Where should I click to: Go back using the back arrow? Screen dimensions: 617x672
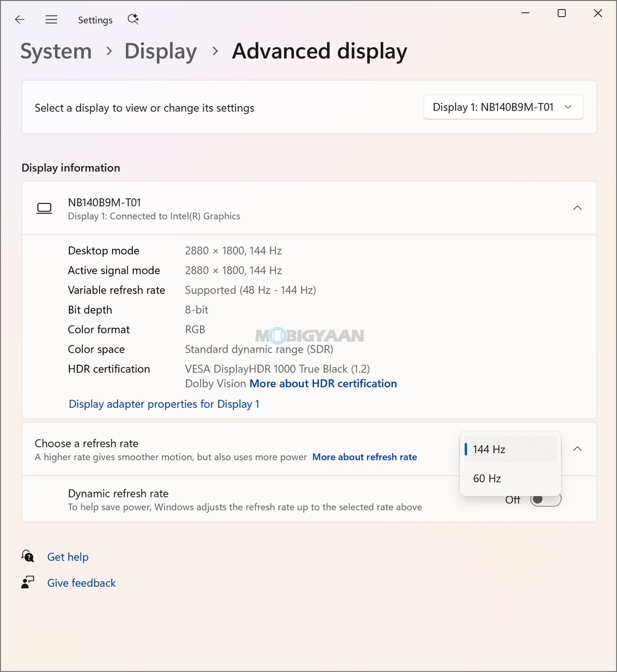[20, 20]
